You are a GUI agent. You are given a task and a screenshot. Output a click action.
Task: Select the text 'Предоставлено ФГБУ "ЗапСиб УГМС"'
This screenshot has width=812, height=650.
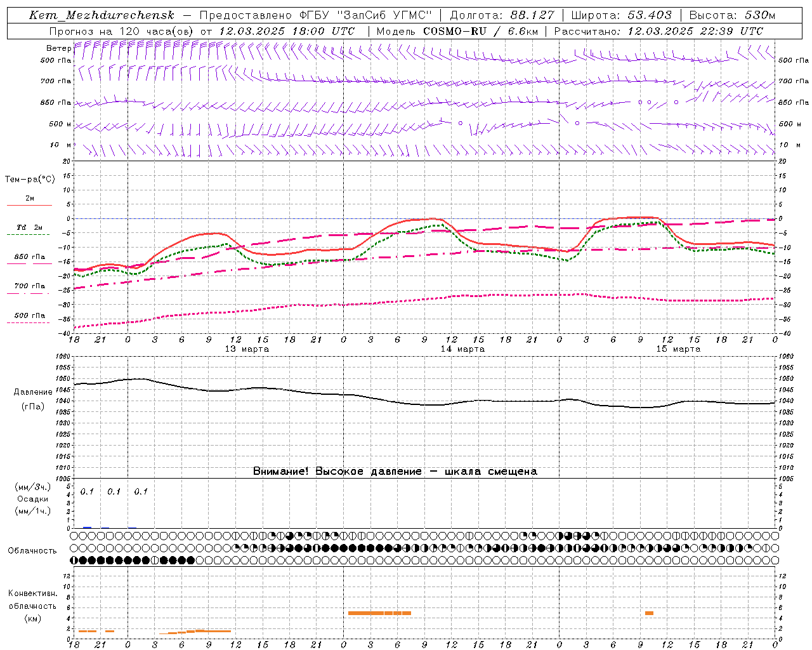[316, 15]
